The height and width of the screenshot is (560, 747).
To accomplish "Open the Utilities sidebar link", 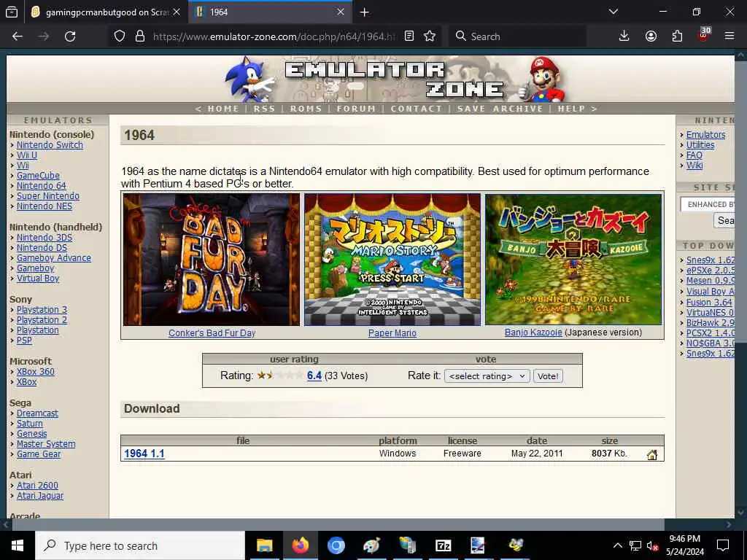I will coord(700,145).
